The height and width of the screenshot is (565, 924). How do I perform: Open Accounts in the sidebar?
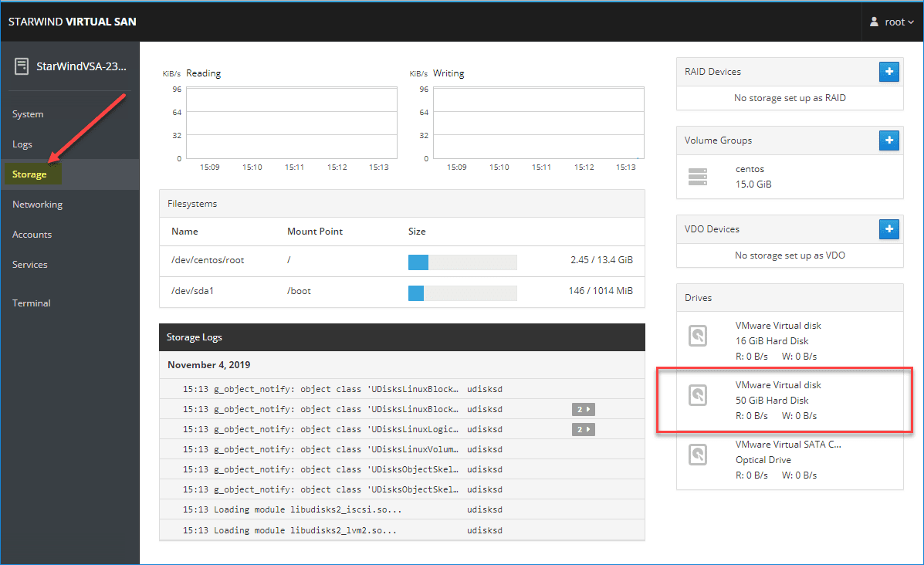[x=32, y=235]
